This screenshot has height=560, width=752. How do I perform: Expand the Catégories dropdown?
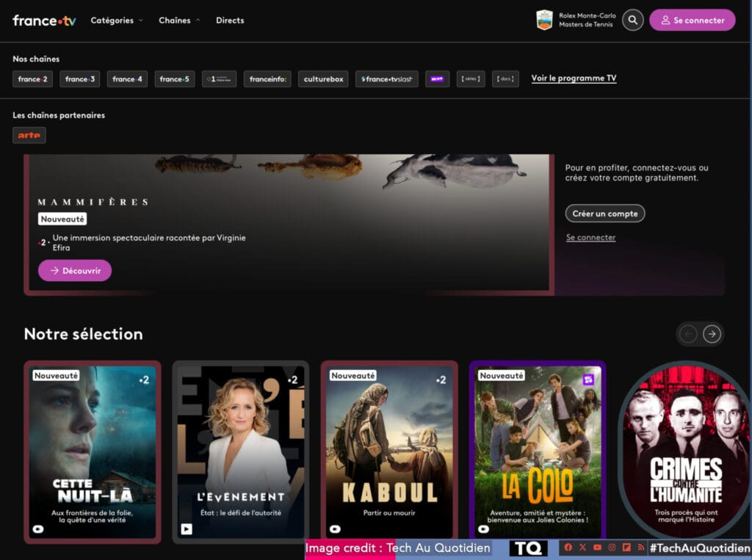click(117, 20)
